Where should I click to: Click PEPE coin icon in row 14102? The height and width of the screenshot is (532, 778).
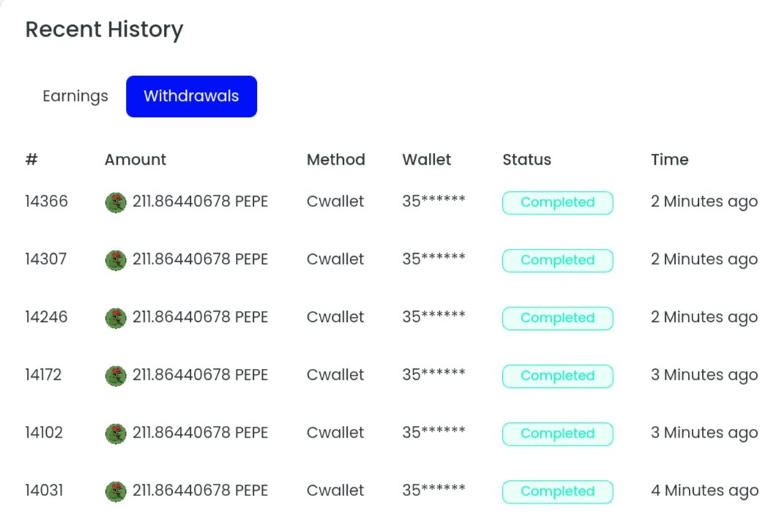click(116, 434)
